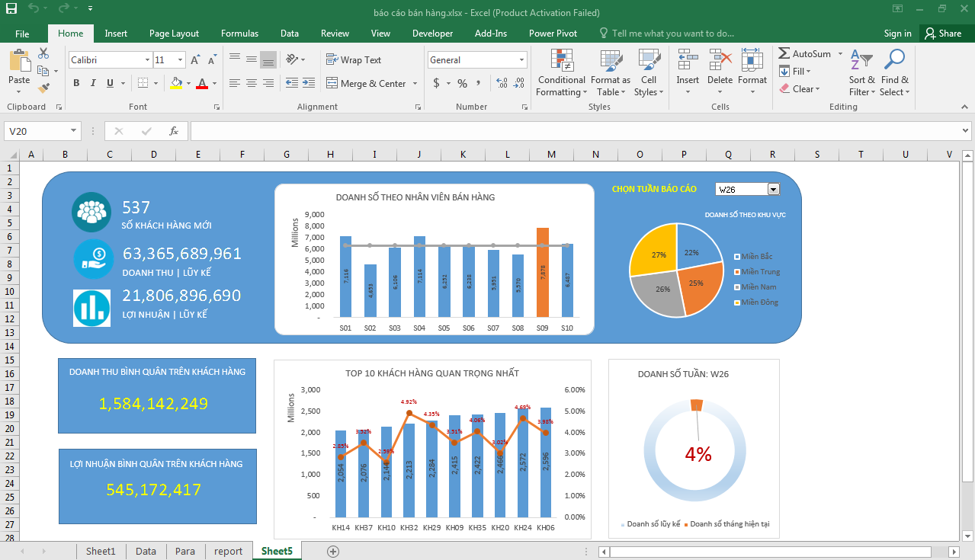Align text left
The width and height of the screenshot is (975, 560).
point(235,83)
